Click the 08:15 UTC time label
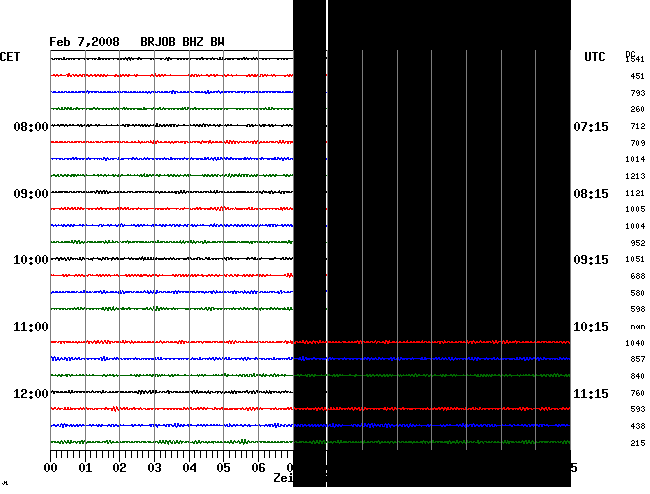Screen dimensions: 650x494 click(591, 194)
